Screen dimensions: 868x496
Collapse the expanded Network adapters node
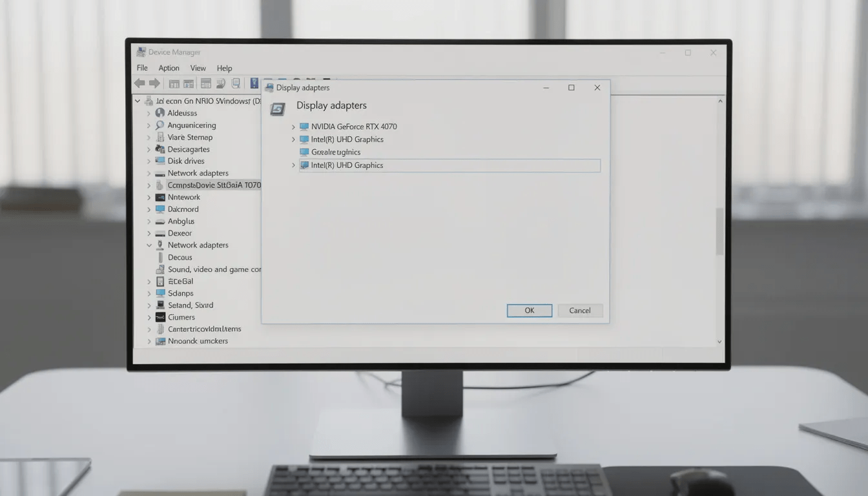tap(149, 245)
